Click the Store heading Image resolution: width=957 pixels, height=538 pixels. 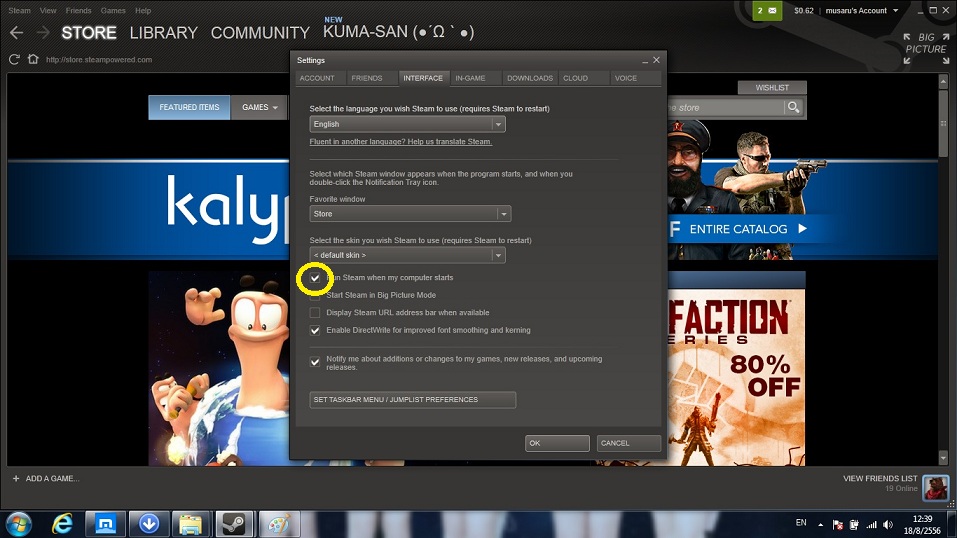[x=88, y=32]
